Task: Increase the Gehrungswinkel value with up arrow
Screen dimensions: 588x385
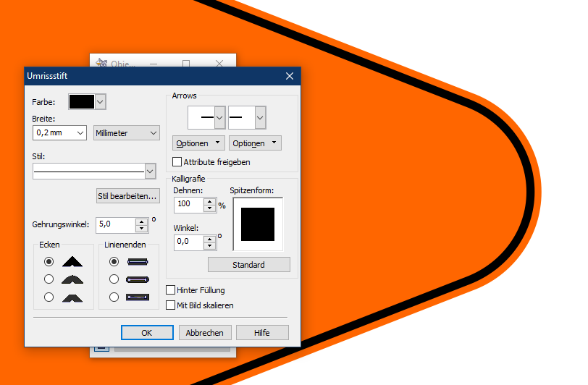Action: point(141,221)
